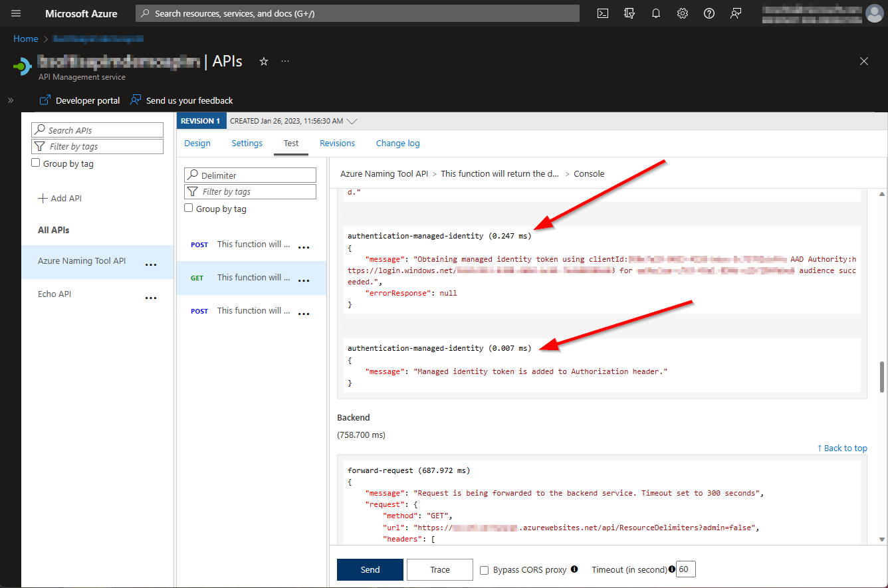
Task: Check Group by tag under operations filter
Action: coord(189,208)
